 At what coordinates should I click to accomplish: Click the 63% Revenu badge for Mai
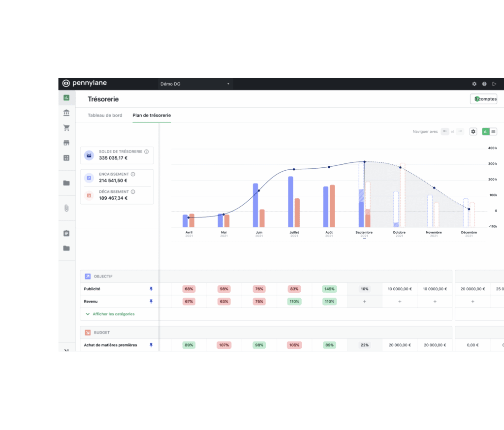[x=224, y=302]
